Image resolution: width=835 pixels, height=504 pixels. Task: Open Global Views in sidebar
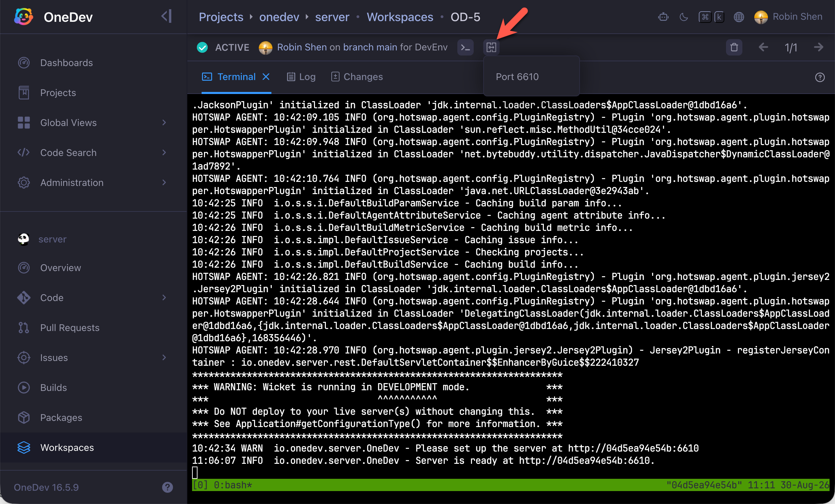[x=93, y=123]
